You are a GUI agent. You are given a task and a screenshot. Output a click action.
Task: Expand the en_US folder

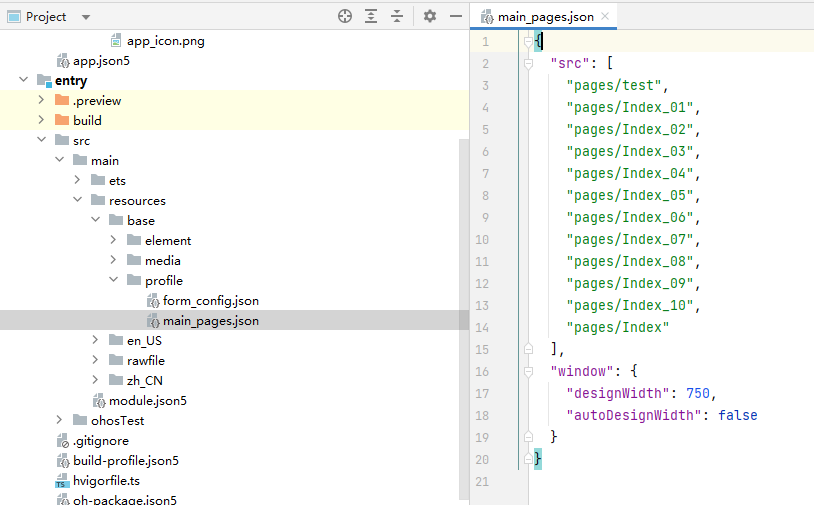pyautogui.click(x=96, y=340)
